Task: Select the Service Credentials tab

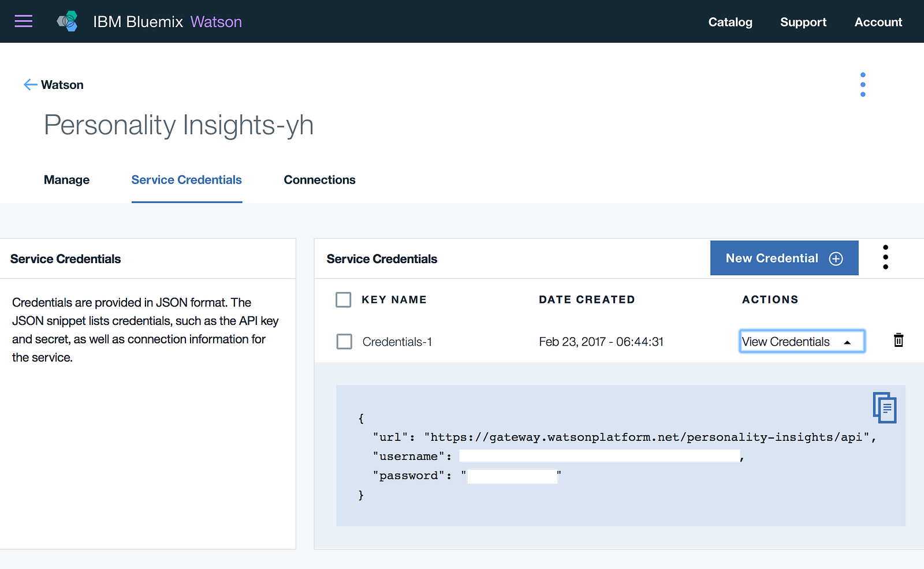Action: pos(187,180)
